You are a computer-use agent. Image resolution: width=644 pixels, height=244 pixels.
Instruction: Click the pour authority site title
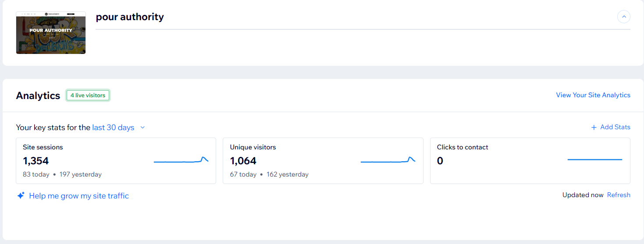[130, 17]
